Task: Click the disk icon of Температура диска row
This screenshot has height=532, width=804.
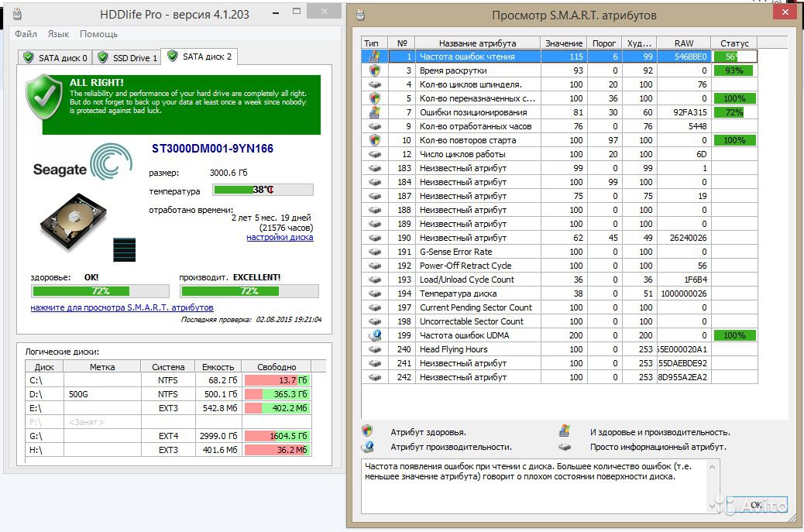Action: 375,293
